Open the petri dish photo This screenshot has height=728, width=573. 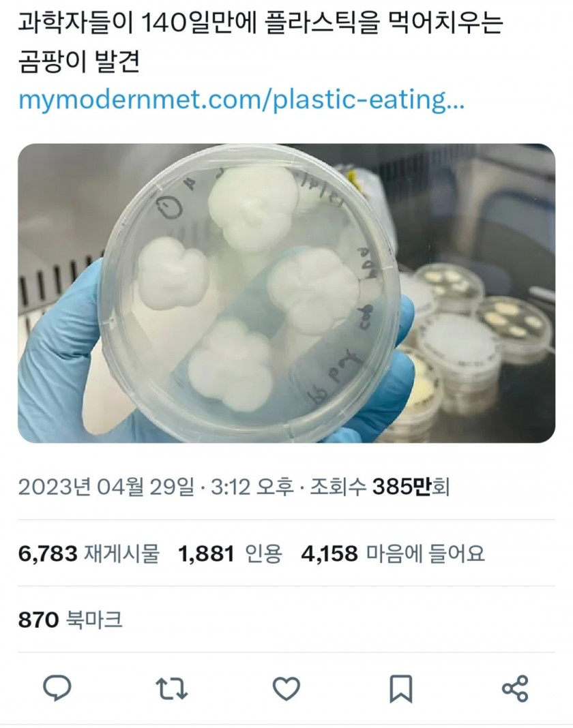(x=286, y=293)
